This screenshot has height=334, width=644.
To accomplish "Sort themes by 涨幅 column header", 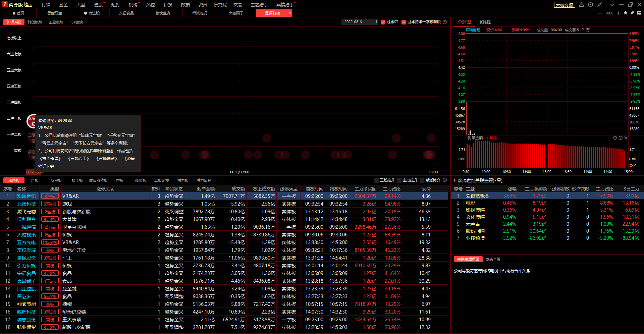I will (512, 189).
